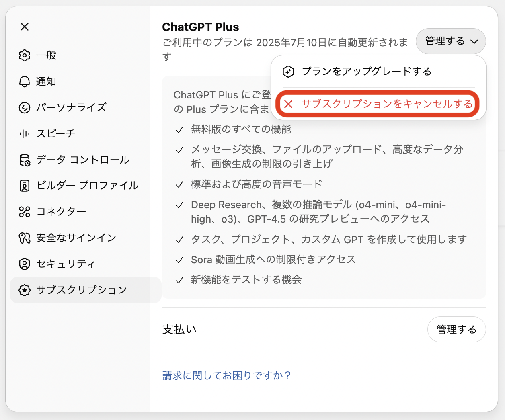The height and width of the screenshot is (420, 505).
Task: Close the settings dialog with the X
Action: pyautogui.click(x=25, y=27)
